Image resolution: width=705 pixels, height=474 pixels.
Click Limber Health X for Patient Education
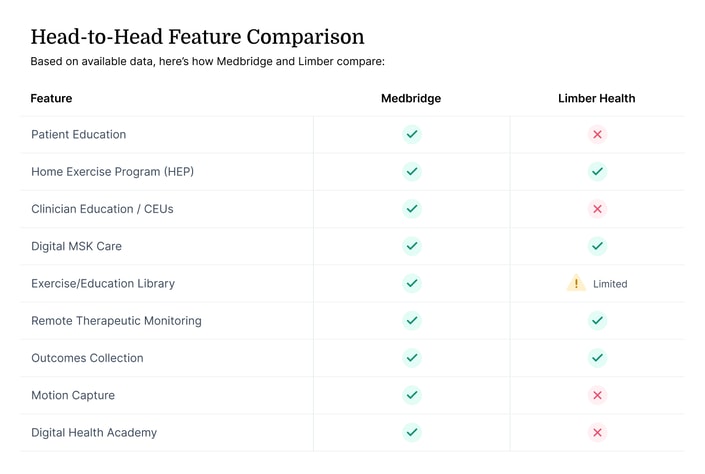pyautogui.click(x=597, y=134)
